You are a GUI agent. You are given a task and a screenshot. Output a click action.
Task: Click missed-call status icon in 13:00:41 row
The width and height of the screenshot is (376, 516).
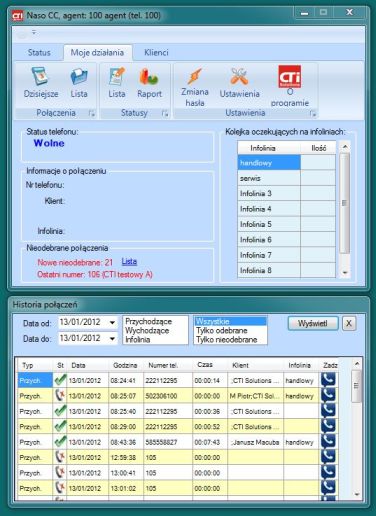pos(60,472)
